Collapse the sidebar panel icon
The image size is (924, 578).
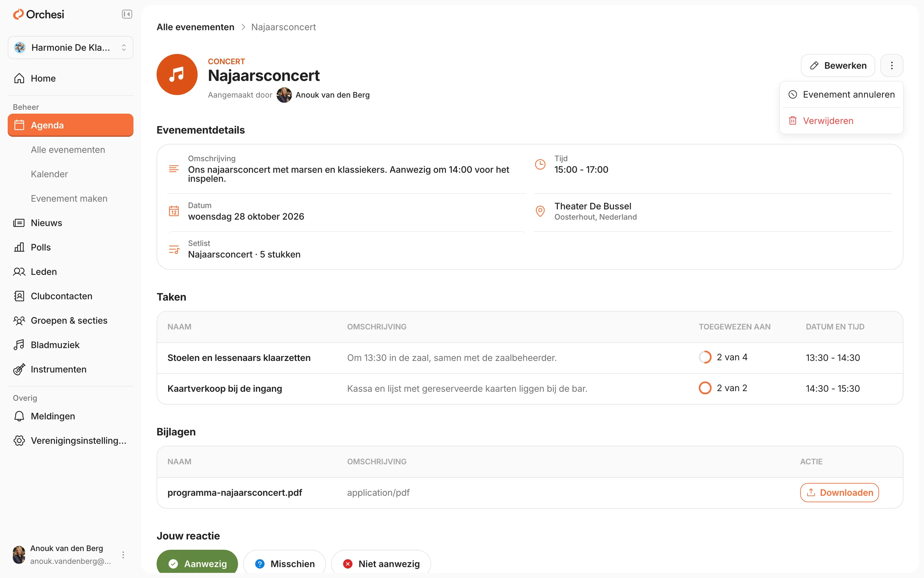(127, 14)
